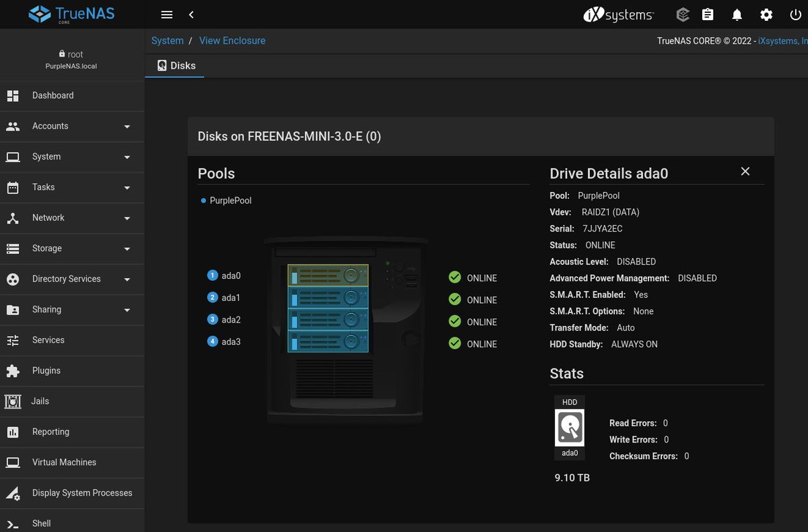Collapse sidebar with the back chevron
The width and height of the screenshot is (808, 532).
click(x=192, y=15)
